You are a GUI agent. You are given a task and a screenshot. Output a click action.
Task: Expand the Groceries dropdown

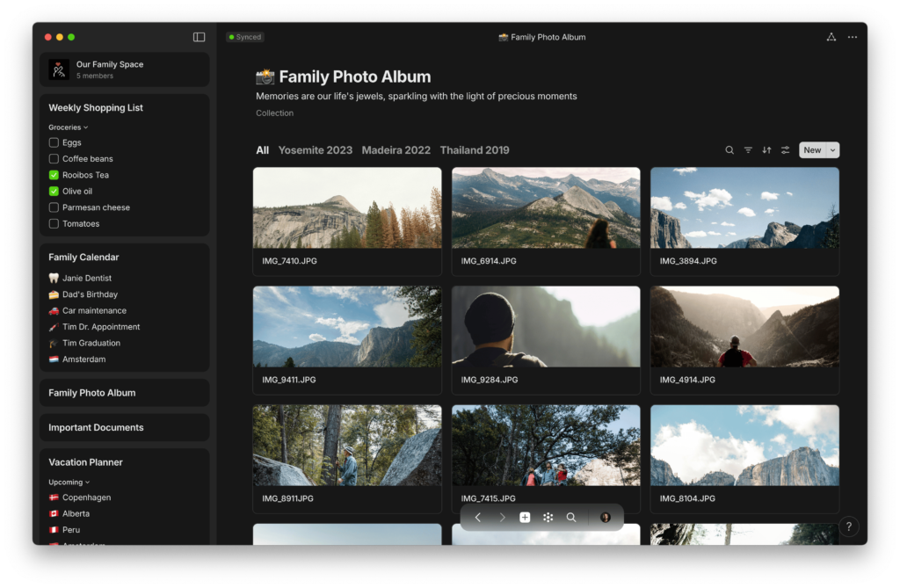pos(69,127)
